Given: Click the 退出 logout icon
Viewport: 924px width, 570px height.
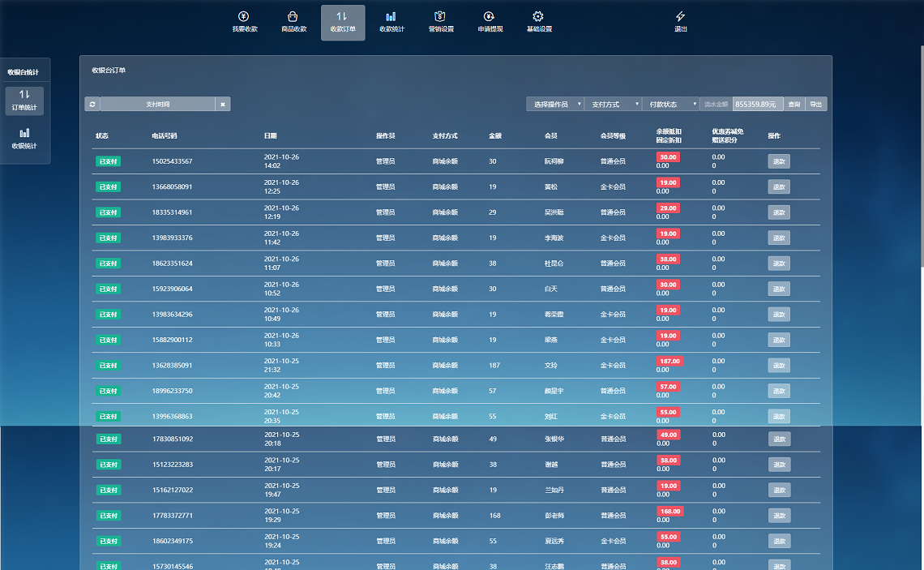Looking at the screenshot, I should click(x=680, y=22).
